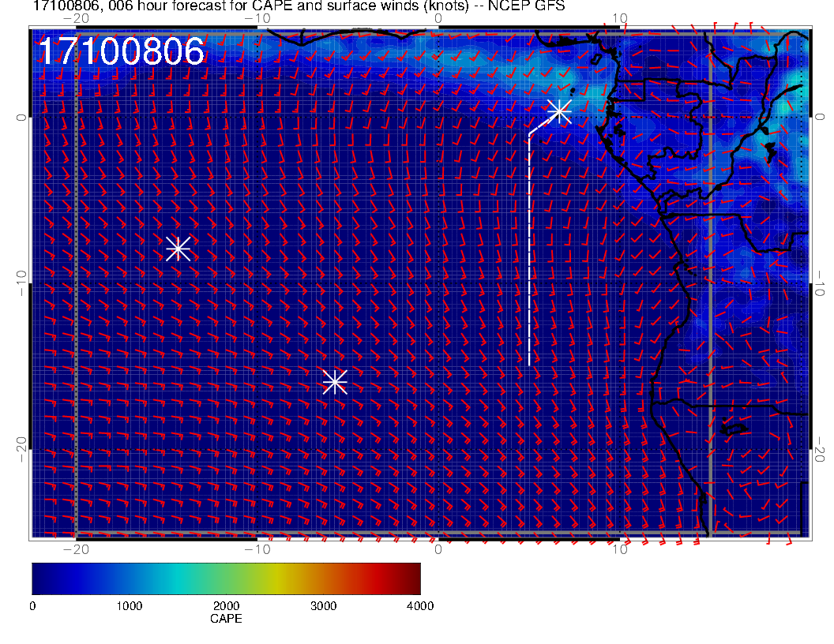Click the 3000 tick label on colorbar
834x644 pixels.
tap(323, 605)
